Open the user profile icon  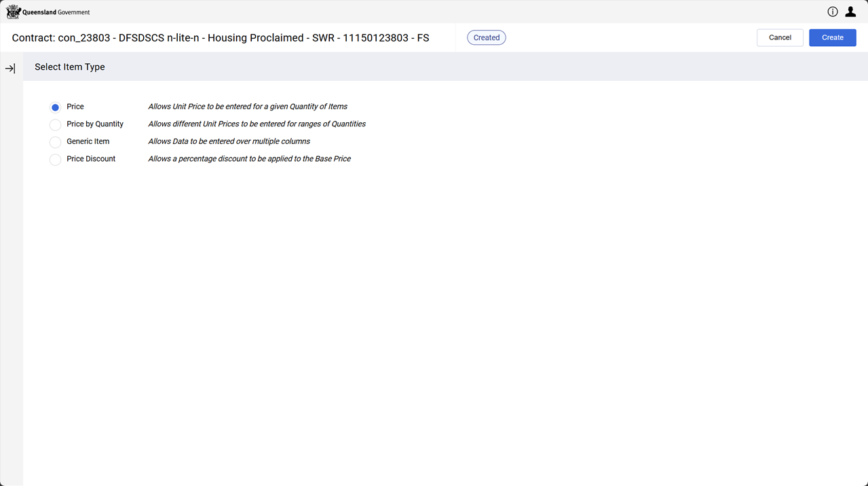pyautogui.click(x=850, y=12)
